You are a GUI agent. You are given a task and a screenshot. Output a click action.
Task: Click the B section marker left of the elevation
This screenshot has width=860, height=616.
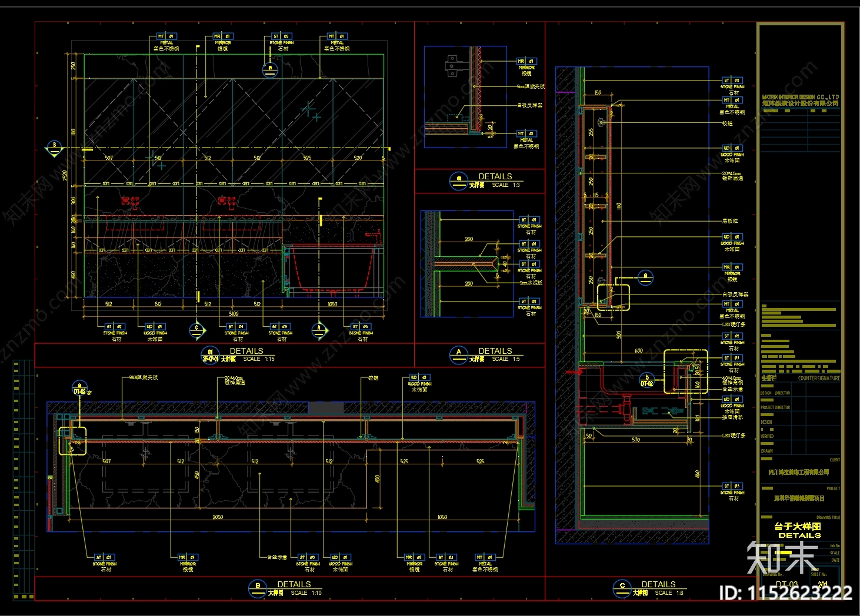(54, 148)
